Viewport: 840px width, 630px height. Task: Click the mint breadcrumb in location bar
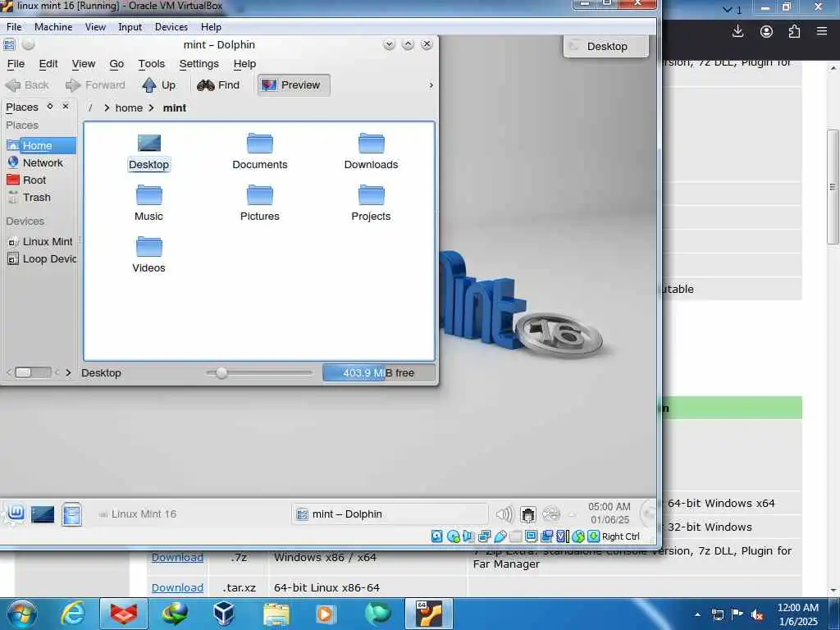(x=174, y=107)
